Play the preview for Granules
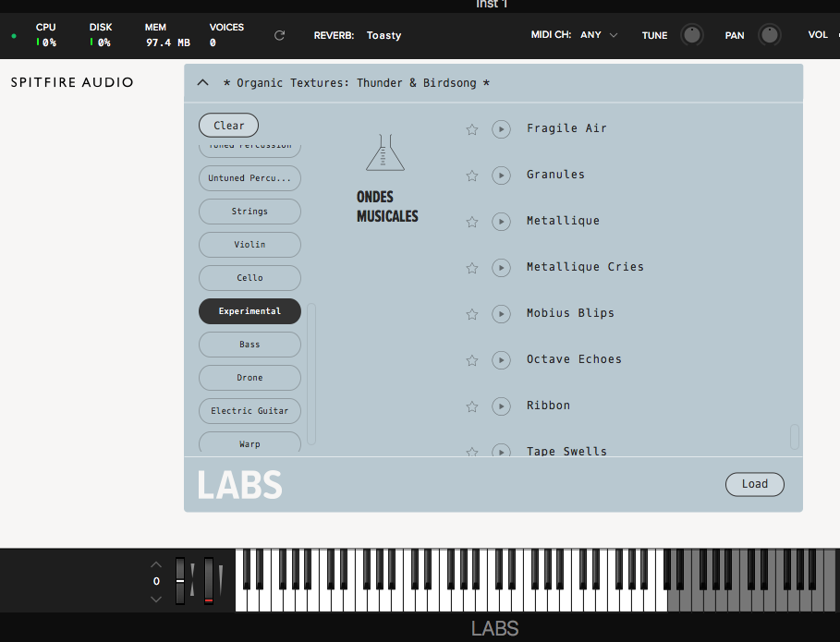 coord(501,176)
